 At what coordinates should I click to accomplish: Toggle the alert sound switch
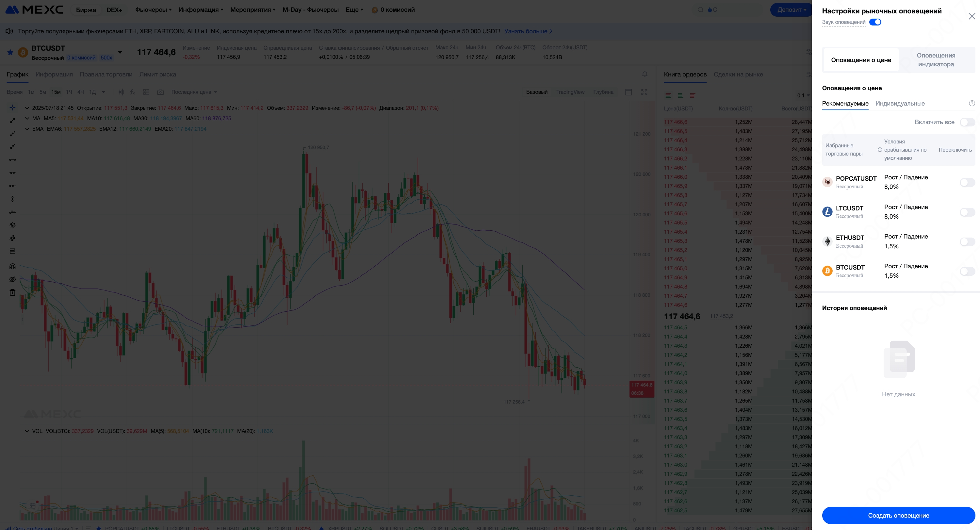click(x=875, y=22)
